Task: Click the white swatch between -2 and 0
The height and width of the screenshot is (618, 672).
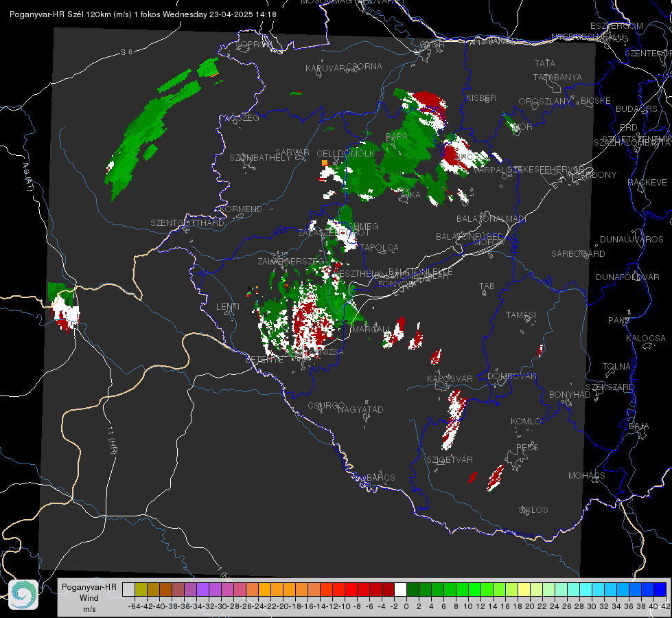Action: [400, 589]
